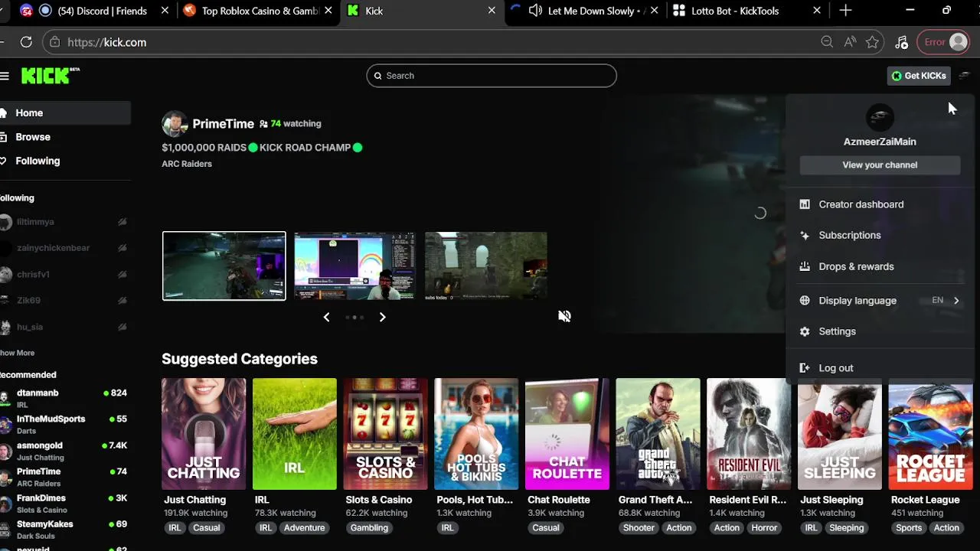Open browser extensions icon
Screen dimensions: 980x551
(902, 42)
